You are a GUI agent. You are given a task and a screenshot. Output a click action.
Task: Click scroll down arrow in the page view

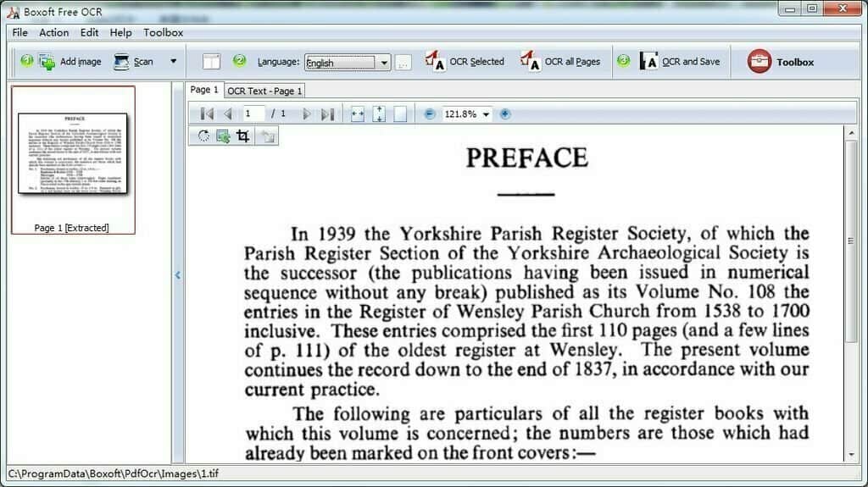click(851, 455)
